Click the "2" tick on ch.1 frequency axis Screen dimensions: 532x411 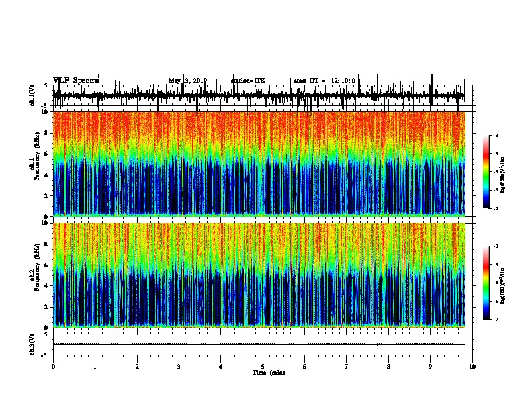48,195
